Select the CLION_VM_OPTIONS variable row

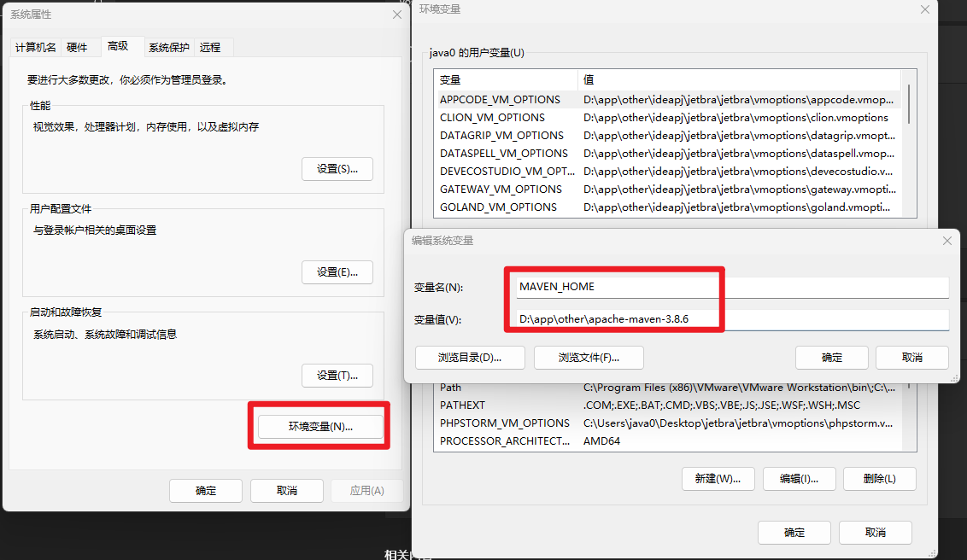click(492, 118)
